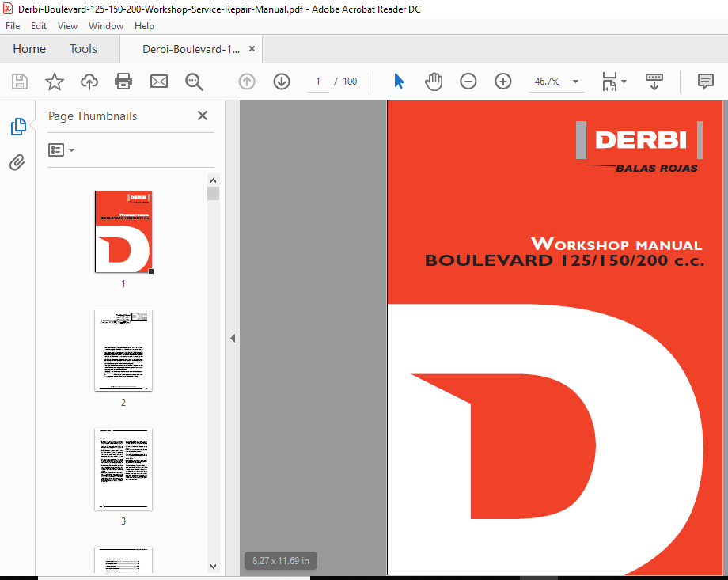Viewport: 728px width, 580px height.
Task: Collapse the navigation pane with the arrow
Action: point(233,338)
